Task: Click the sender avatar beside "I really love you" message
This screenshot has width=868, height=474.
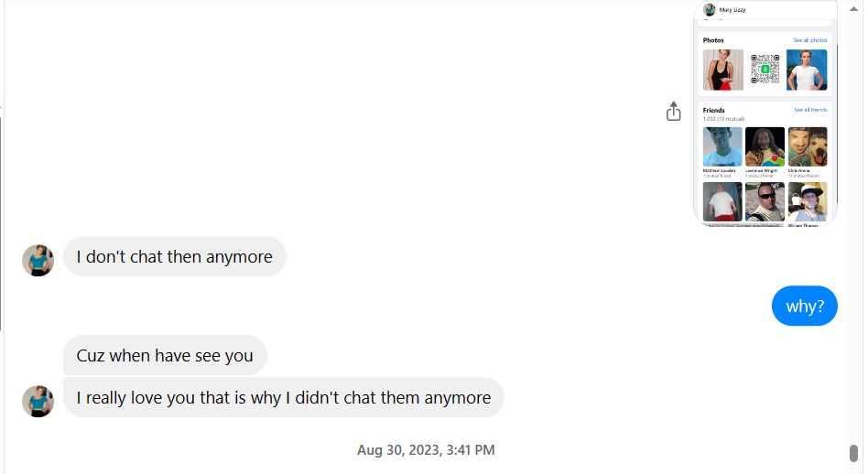Action: [38, 401]
